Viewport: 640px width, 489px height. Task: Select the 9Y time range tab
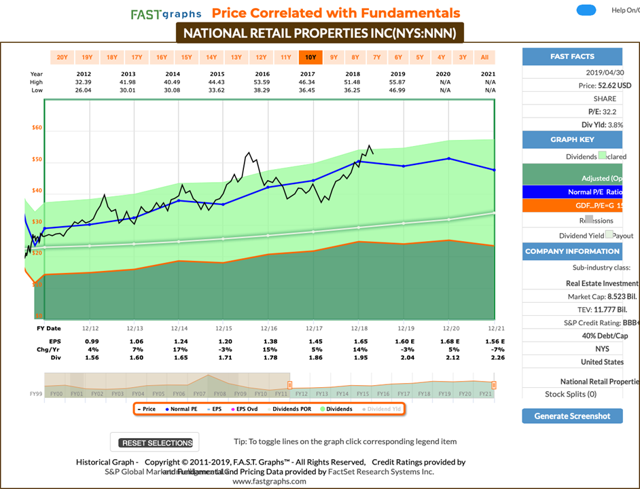[334, 57]
